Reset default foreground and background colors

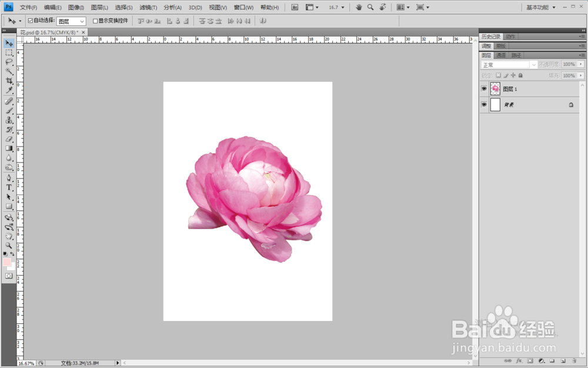pos(5,254)
